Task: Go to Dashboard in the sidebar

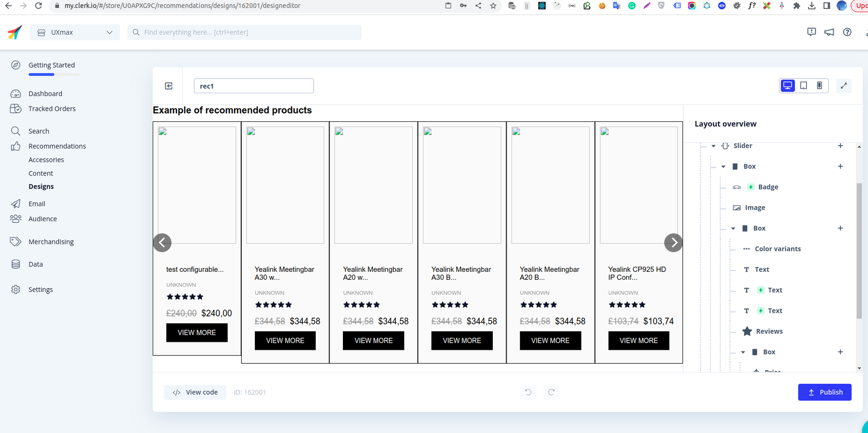Action: click(45, 94)
